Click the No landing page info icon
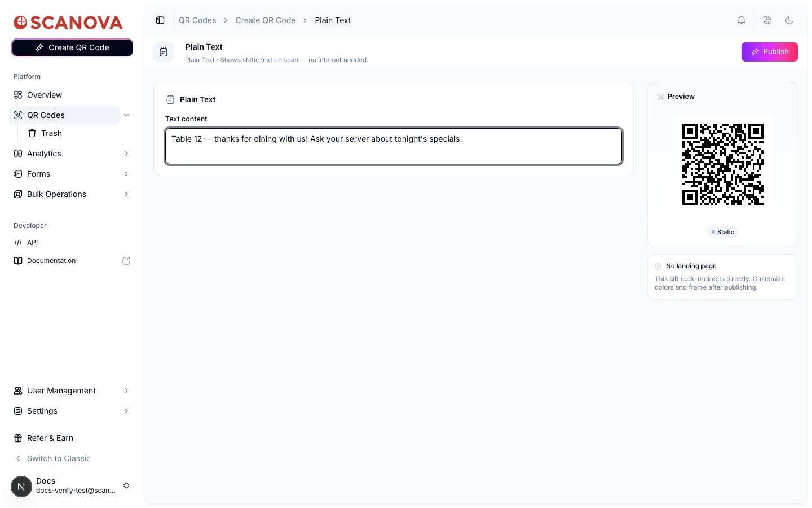Viewport: 812px width, 508px height. (658, 266)
